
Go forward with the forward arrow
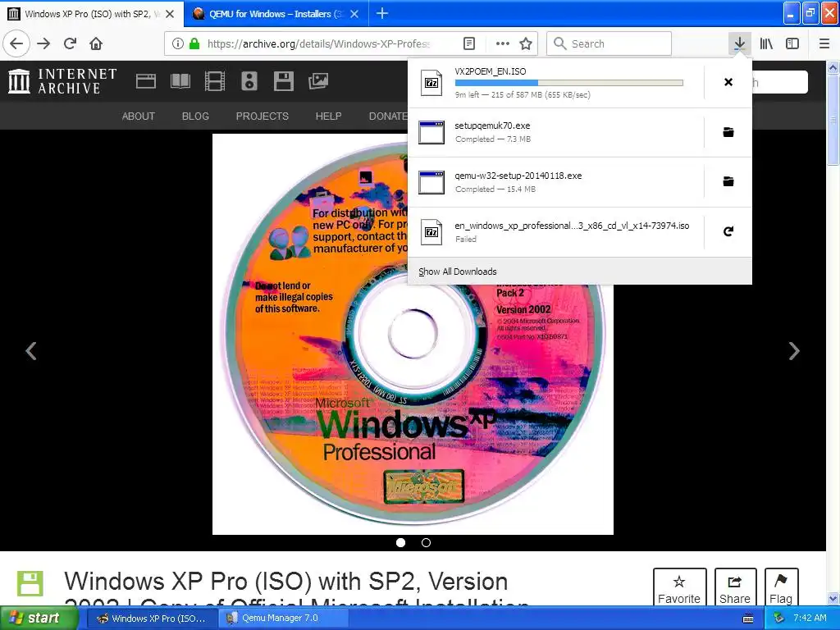[43, 43]
